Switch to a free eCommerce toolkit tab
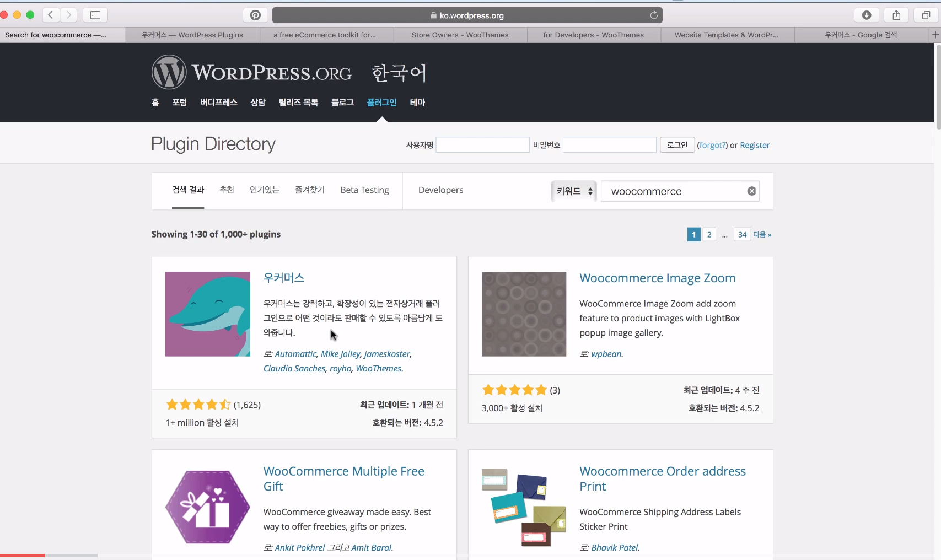 pyautogui.click(x=325, y=35)
